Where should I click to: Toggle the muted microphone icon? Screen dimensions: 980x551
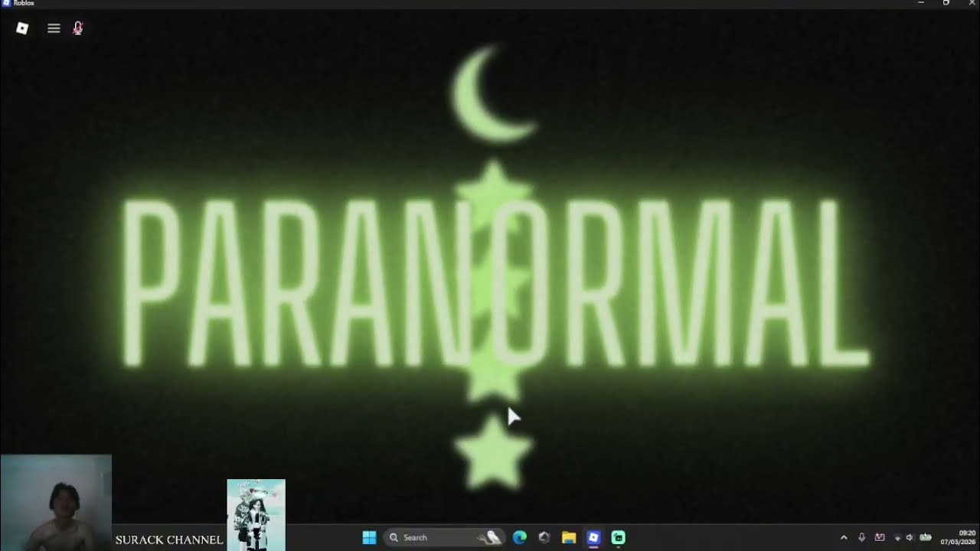[x=77, y=28]
